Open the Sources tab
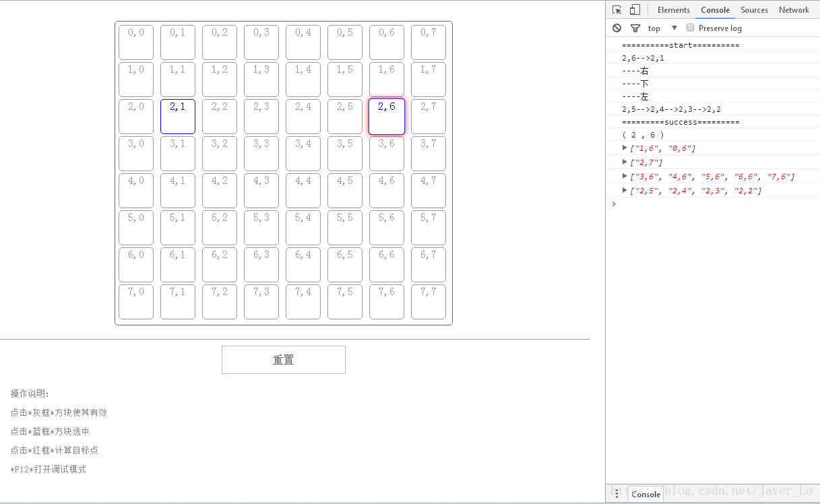This screenshot has height=504, width=820. [x=754, y=10]
